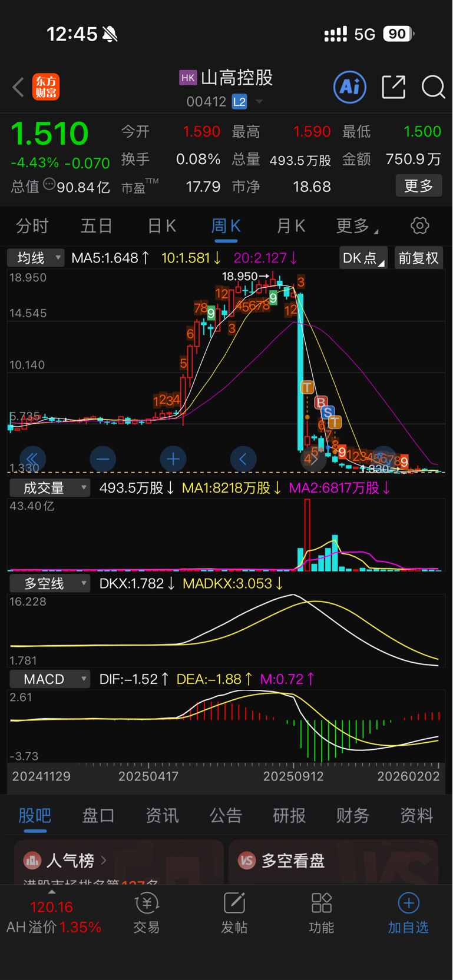Tap the 发帖 post icon
This screenshot has height=980, width=453.
coord(234,903)
